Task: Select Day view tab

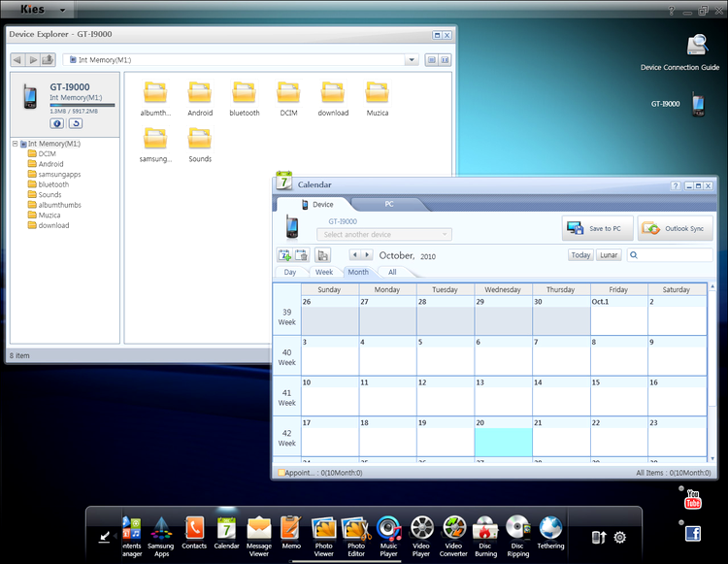Action: point(290,272)
